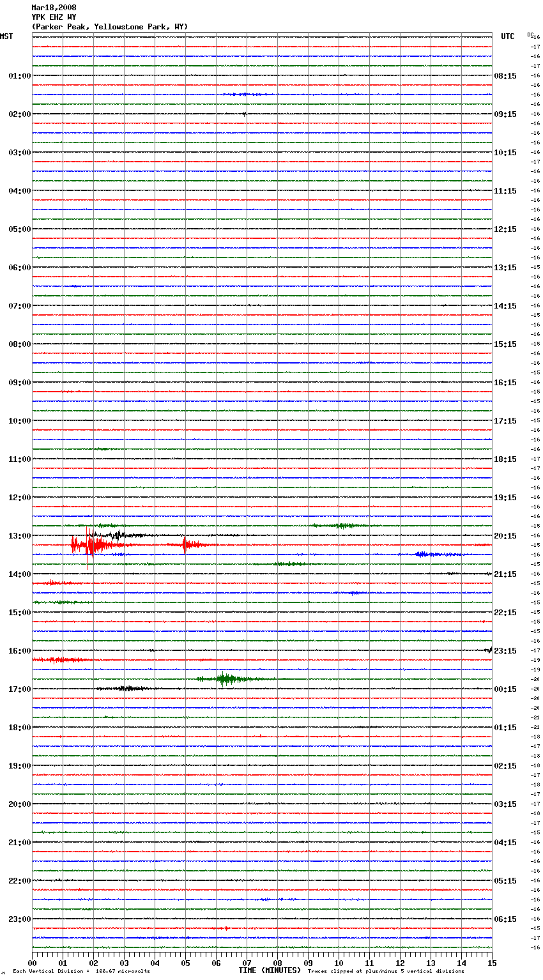Image resolution: width=543 pixels, height=980 pixels.
Task: Click the 03:15 UTC time label
Action: [505, 804]
